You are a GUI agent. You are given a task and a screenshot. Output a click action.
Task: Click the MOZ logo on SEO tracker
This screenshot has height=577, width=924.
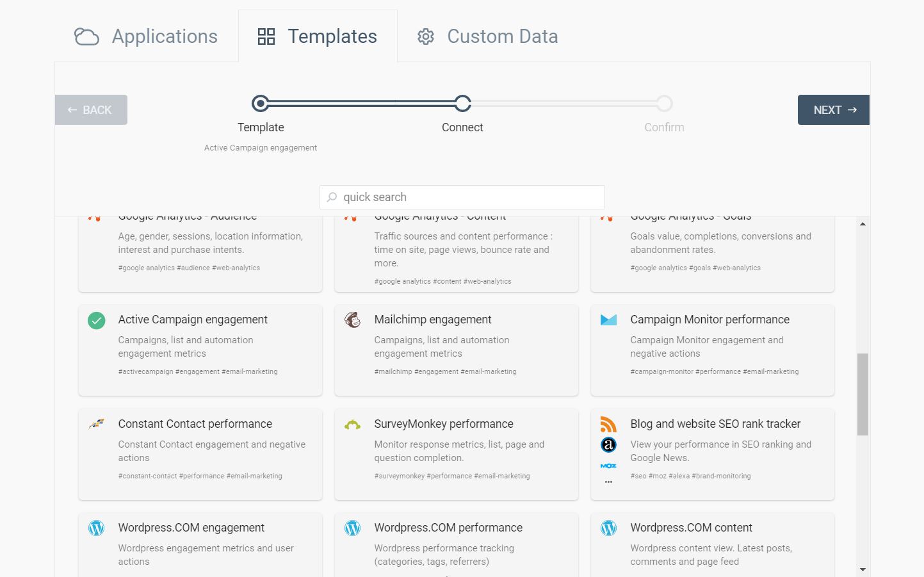608,466
